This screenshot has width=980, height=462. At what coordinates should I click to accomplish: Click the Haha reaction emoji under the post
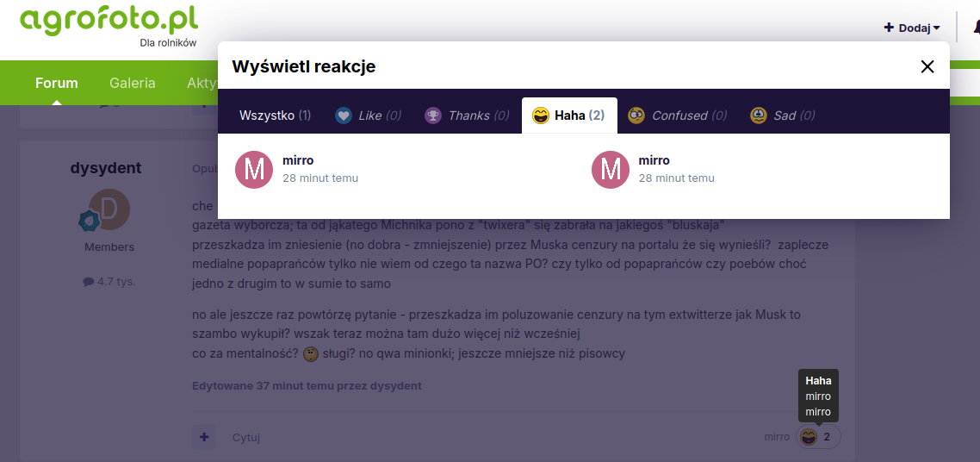[808, 437]
